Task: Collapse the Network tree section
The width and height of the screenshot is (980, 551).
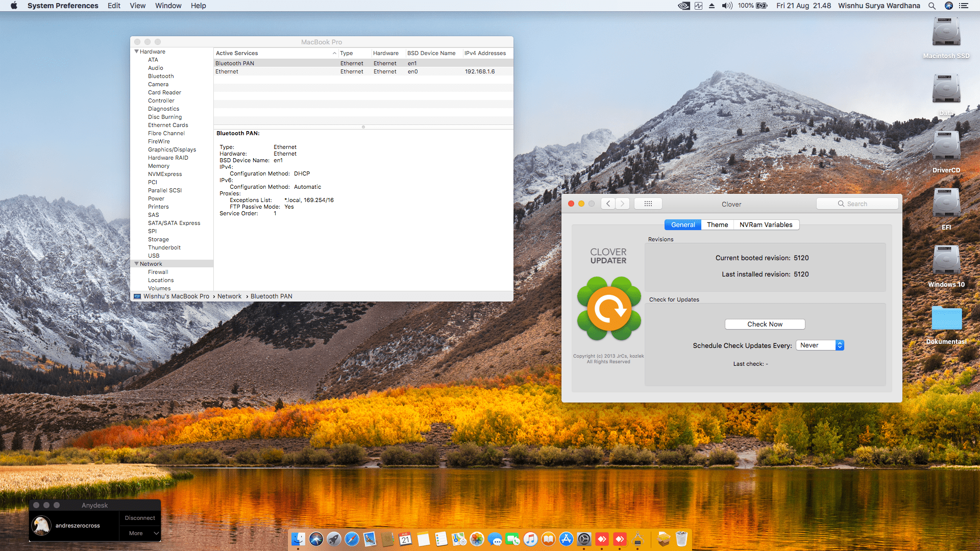Action: 137,264
